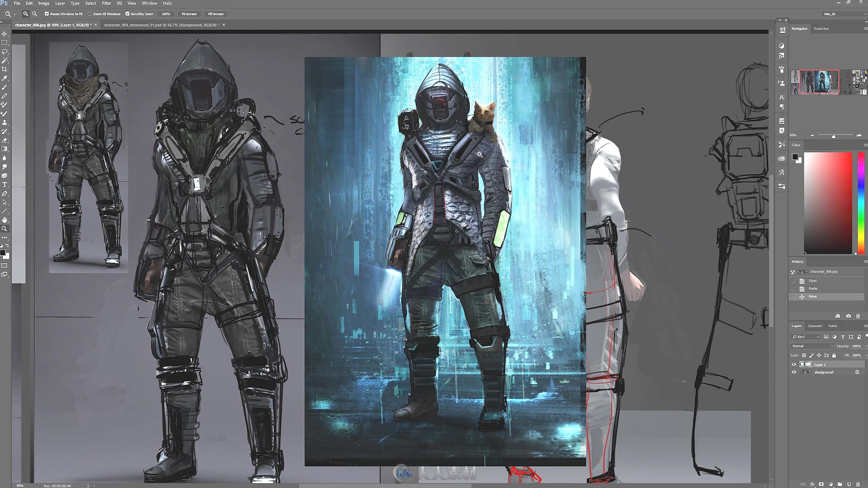The height and width of the screenshot is (488, 868).
Task: Delete current history state trash icon
Action: click(x=858, y=316)
